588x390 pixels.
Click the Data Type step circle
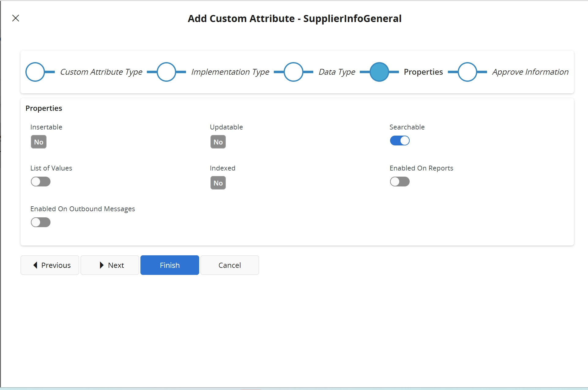(x=293, y=72)
